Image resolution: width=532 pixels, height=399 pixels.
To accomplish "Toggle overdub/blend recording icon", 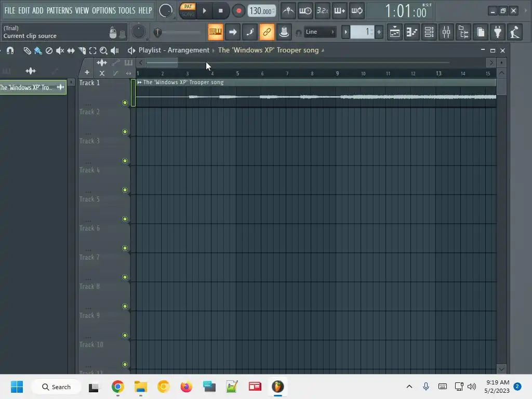I will point(339,11).
